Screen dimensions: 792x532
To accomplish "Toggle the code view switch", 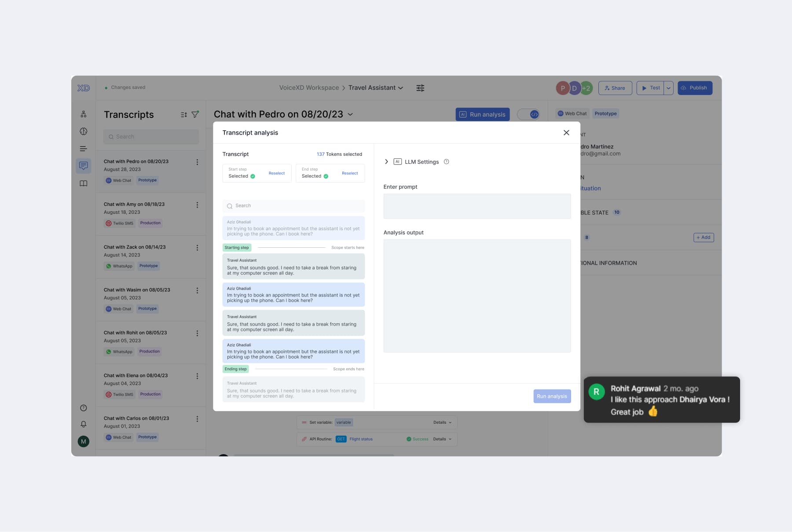I will pos(528,114).
